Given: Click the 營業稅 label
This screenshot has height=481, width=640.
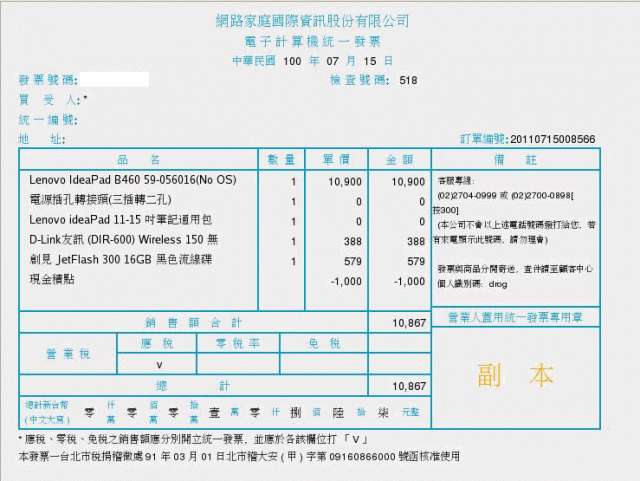Looking at the screenshot, I should (68, 354).
